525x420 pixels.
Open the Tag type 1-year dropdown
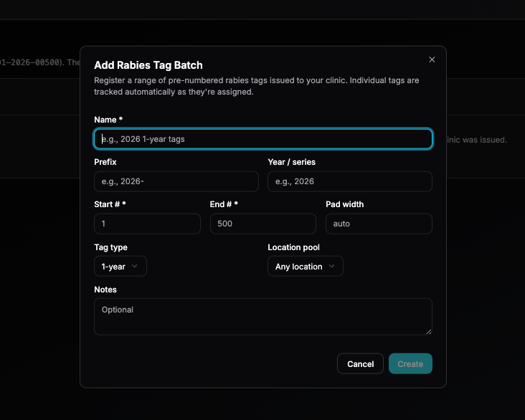coord(120,267)
